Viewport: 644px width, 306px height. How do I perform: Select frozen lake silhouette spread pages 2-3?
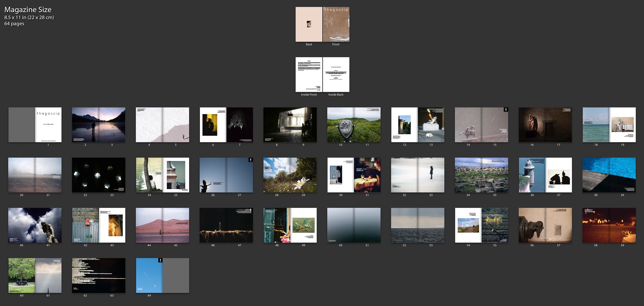pos(98,125)
